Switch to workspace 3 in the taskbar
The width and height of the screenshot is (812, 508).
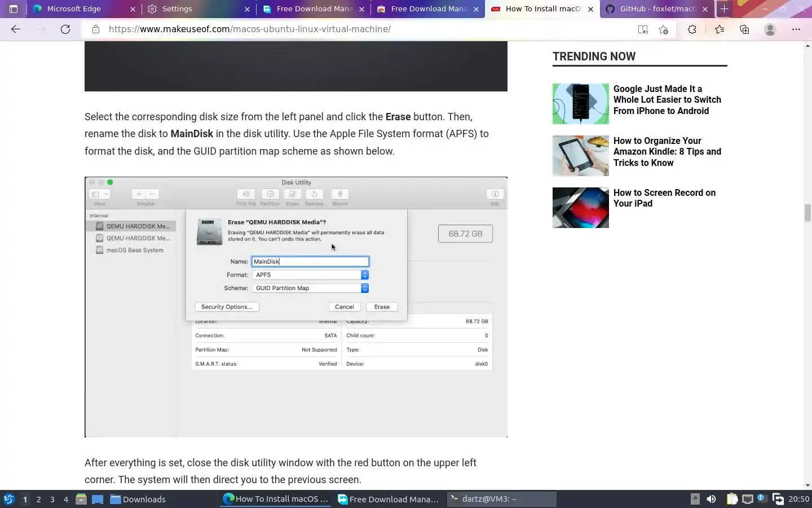coord(52,499)
